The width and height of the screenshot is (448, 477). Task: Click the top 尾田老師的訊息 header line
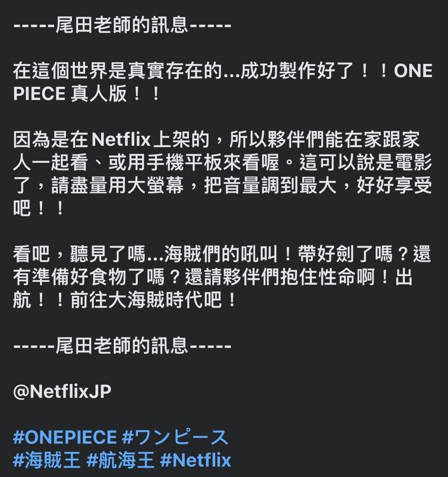[122, 25]
